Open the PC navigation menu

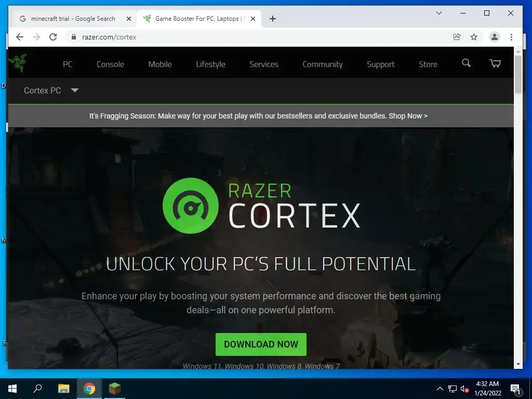pos(68,64)
